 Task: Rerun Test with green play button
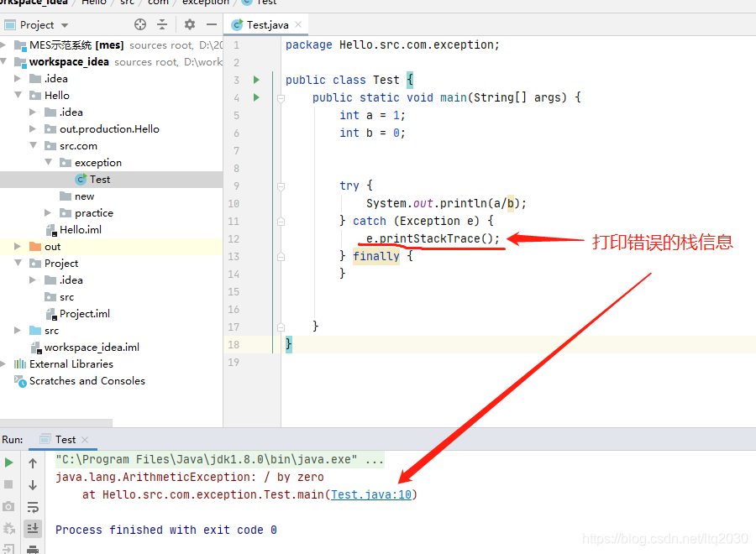click(x=8, y=463)
